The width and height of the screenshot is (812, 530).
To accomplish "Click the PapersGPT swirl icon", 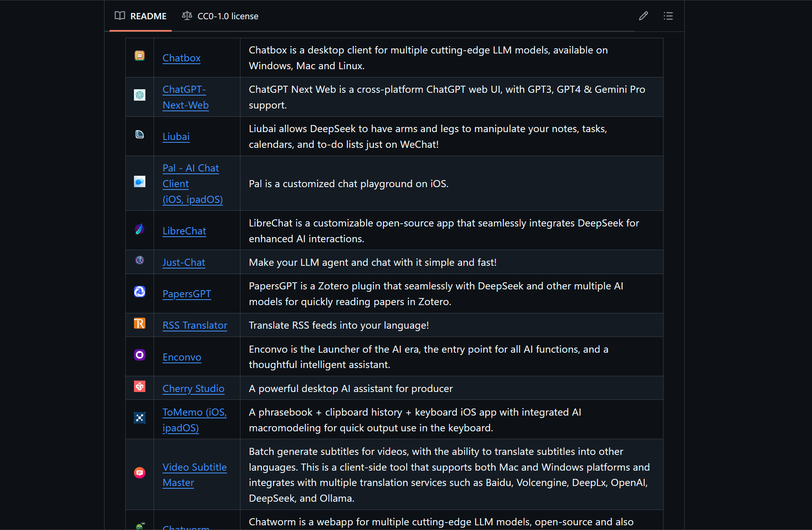I will (139, 292).
